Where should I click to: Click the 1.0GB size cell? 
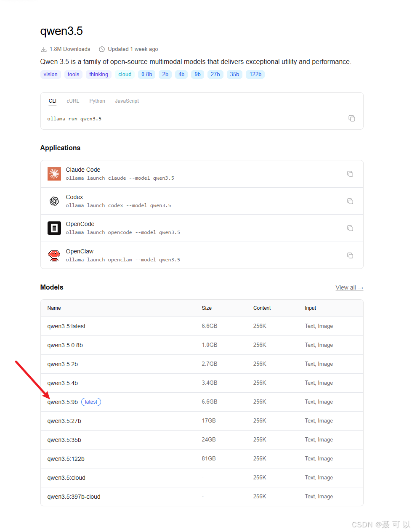tap(210, 345)
